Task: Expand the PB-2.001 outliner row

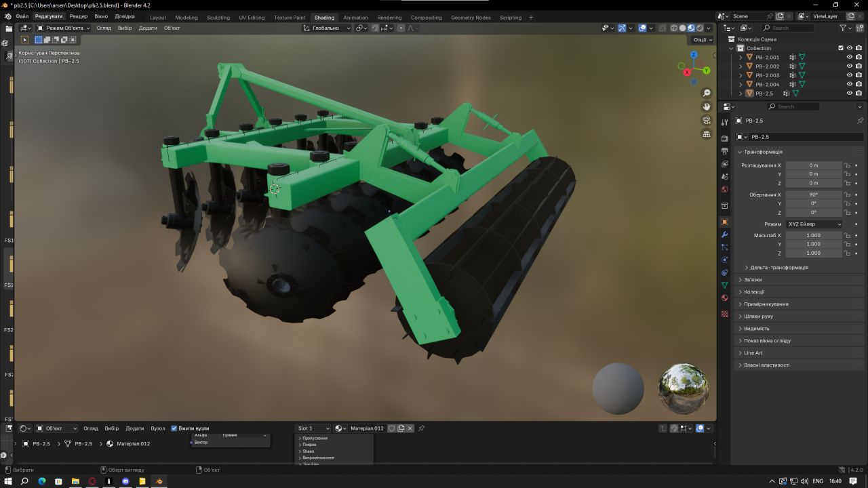Action: coord(741,58)
